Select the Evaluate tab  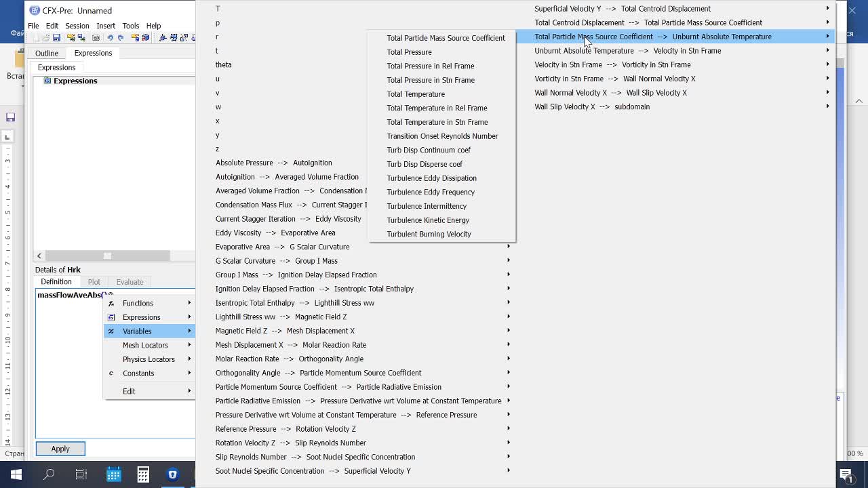(130, 282)
